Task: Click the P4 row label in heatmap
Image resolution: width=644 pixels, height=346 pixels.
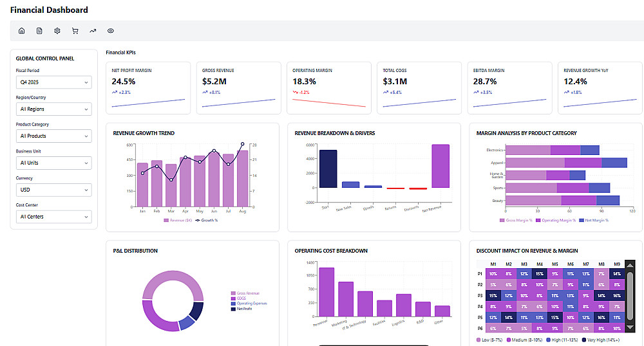Action: 480,307
